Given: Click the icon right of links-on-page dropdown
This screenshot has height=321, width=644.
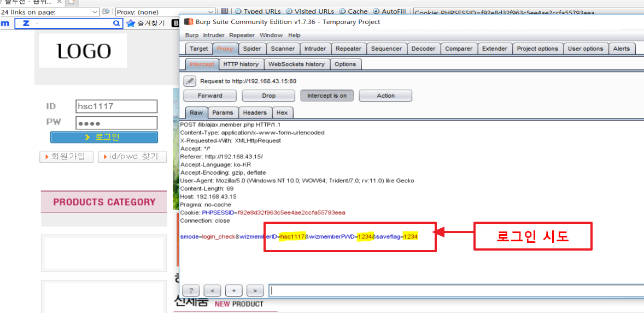Looking at the screenshot, I should (106, 11).
